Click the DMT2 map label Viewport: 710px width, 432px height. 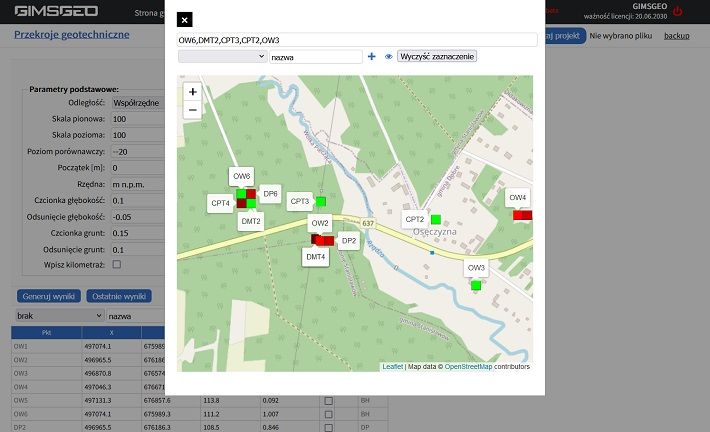click(x=251, y=221)
